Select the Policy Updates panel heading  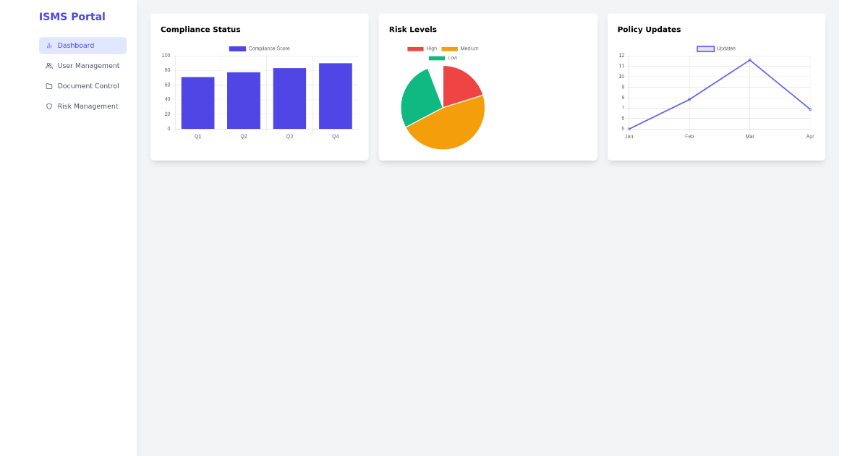648,29
